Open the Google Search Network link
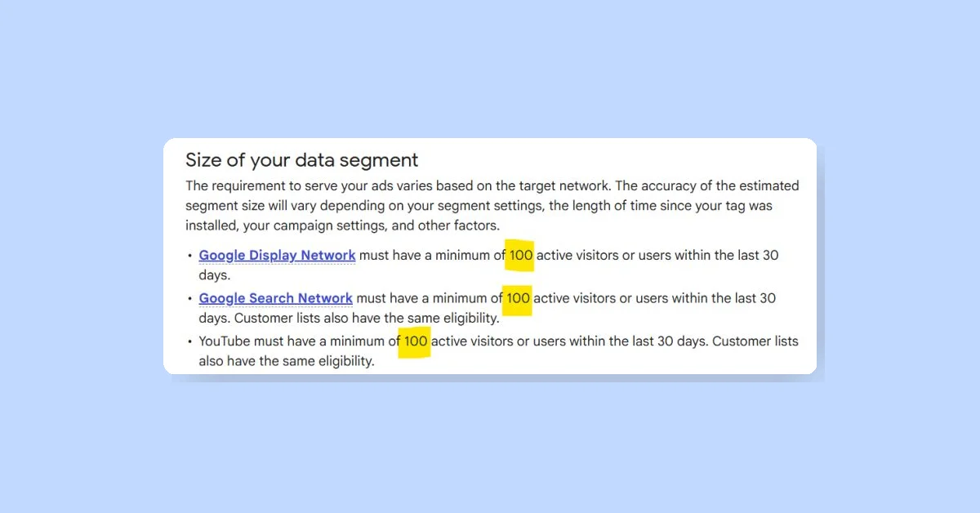Viewport: 980px width, 513px height. [275, 298]
